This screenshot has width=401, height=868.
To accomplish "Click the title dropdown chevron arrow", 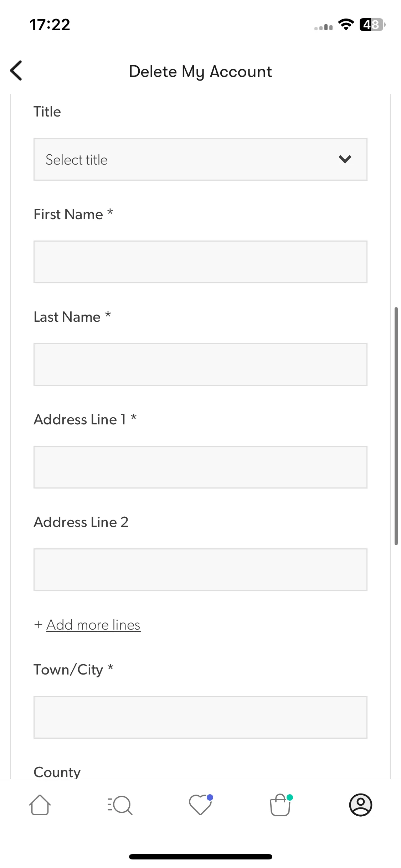I will pos(345,159).
